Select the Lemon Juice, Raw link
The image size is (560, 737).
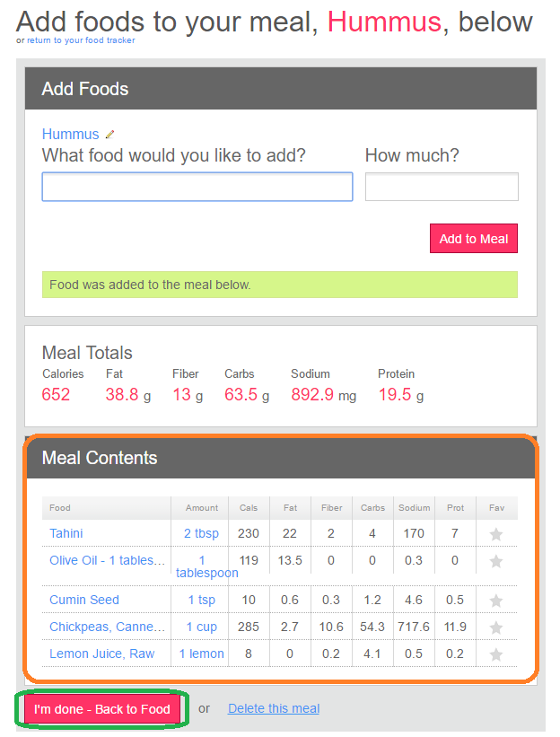click(102, 654)
